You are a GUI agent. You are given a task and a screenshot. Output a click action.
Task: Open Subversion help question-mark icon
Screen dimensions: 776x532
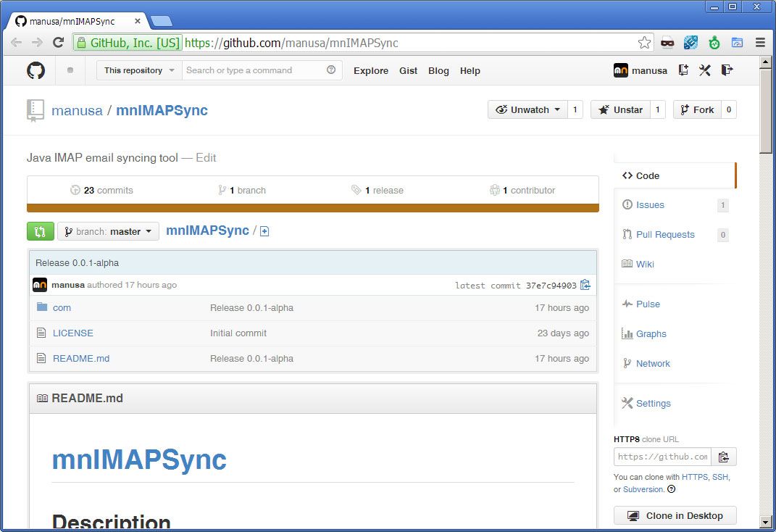pos(671,489)
